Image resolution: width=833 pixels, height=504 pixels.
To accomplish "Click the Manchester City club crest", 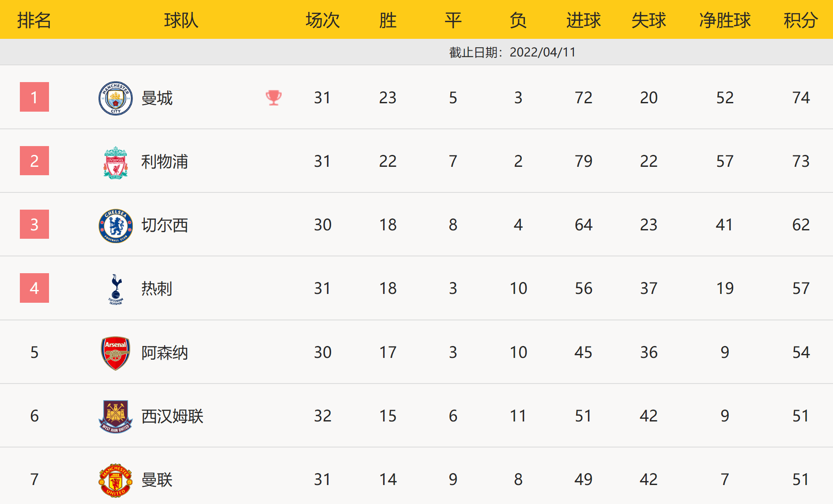I will [x=115, y=98].
